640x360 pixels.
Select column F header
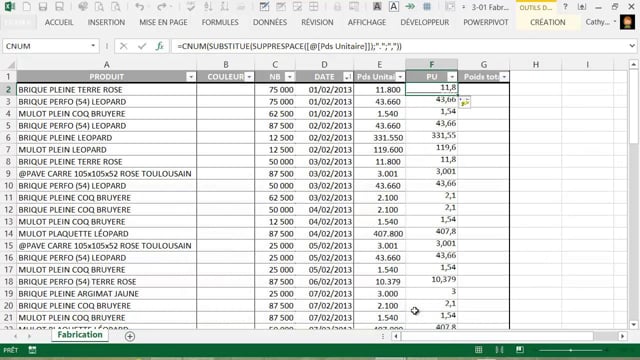(x=431, y=64)
